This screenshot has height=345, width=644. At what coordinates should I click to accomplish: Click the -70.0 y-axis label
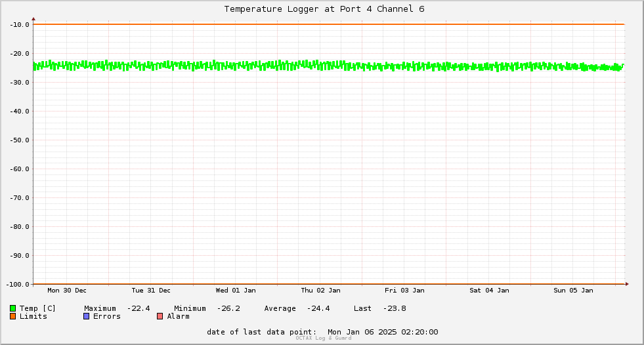point(20,197)
